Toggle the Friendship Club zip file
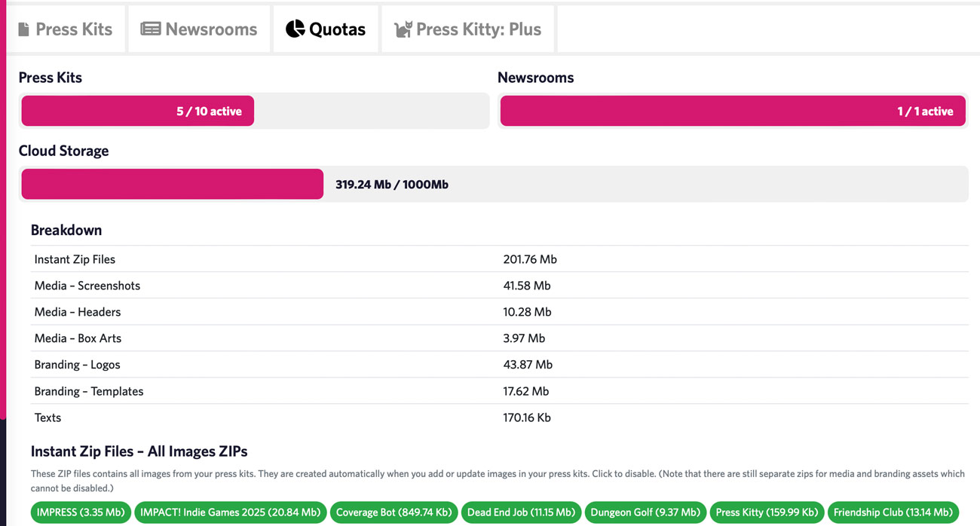Viewport: 980px width, 526px height. pyautogui.click(x=893, y=512)
